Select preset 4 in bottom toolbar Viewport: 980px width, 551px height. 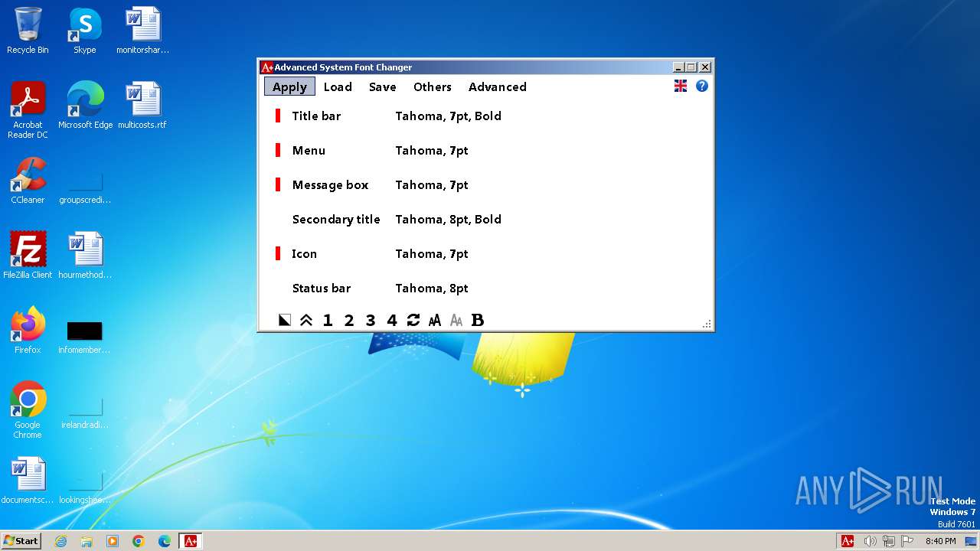(x=392, y=321)
